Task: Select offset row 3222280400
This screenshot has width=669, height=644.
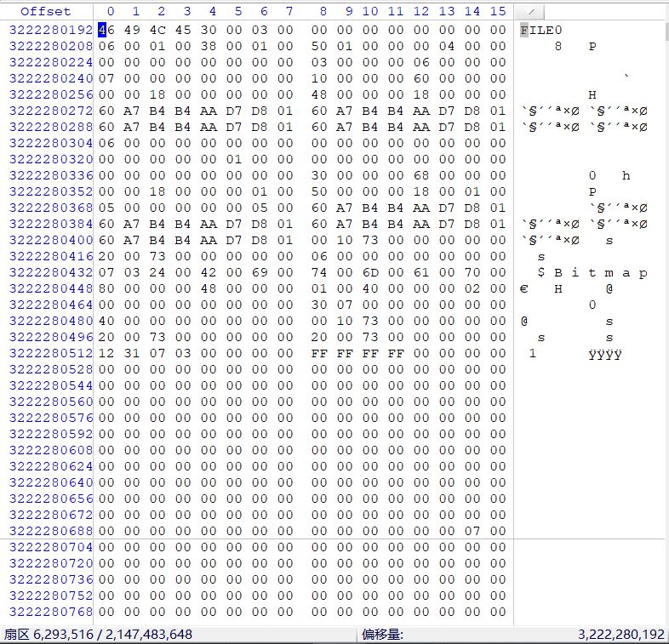Action: tap(51, 240)
